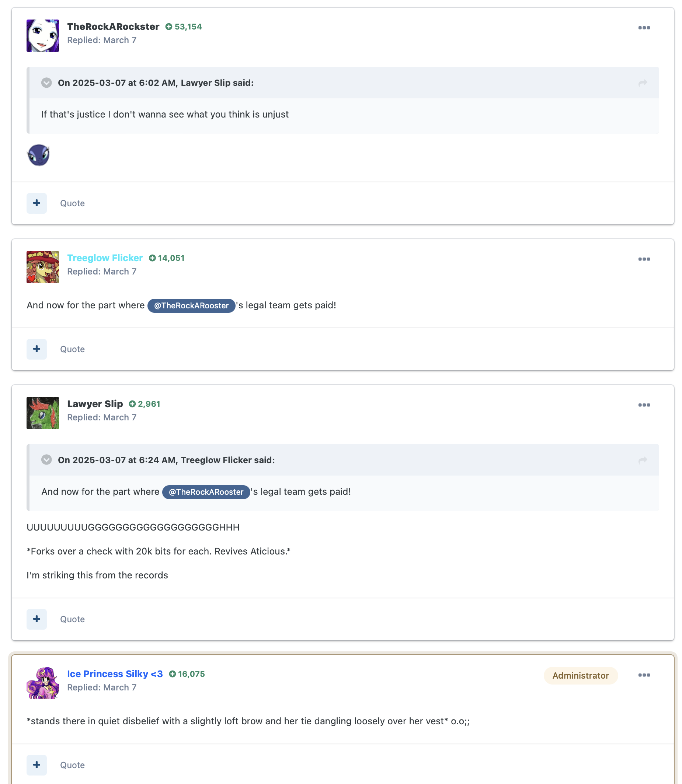Open options menu on Treeglow Flicker's post

[x=644, y=259]
